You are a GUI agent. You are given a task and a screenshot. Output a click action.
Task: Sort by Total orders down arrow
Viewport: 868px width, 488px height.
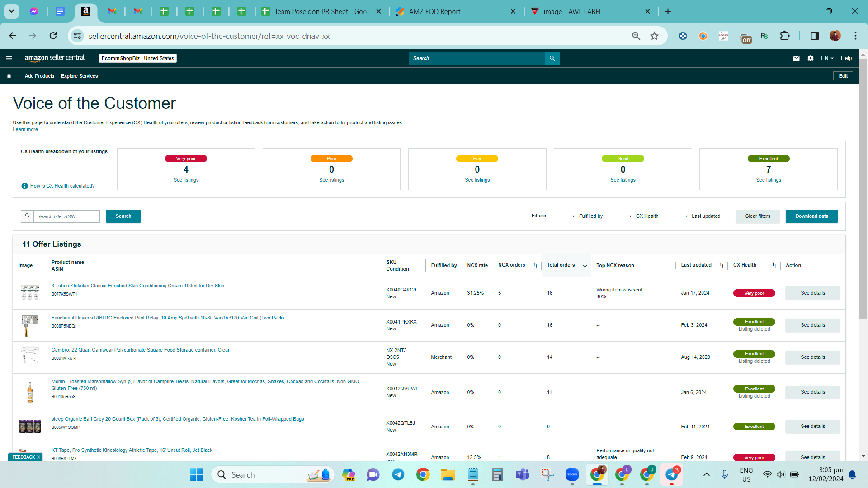pos(585,265)
